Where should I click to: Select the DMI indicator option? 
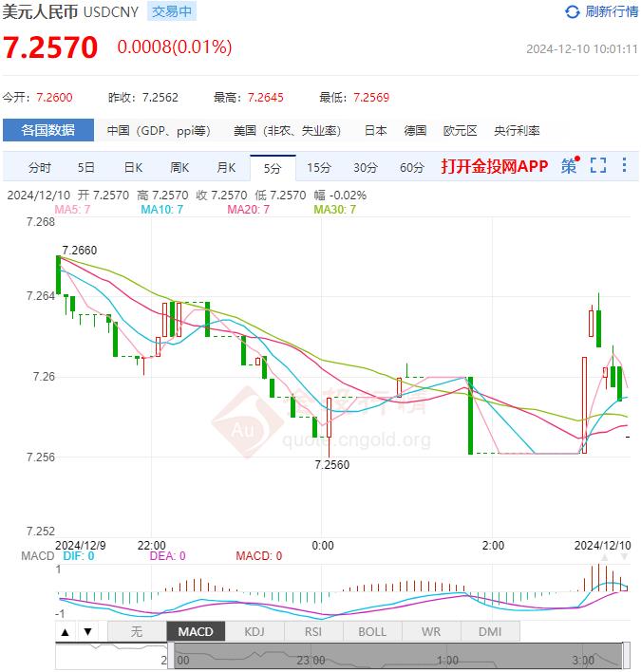point(490,631)
